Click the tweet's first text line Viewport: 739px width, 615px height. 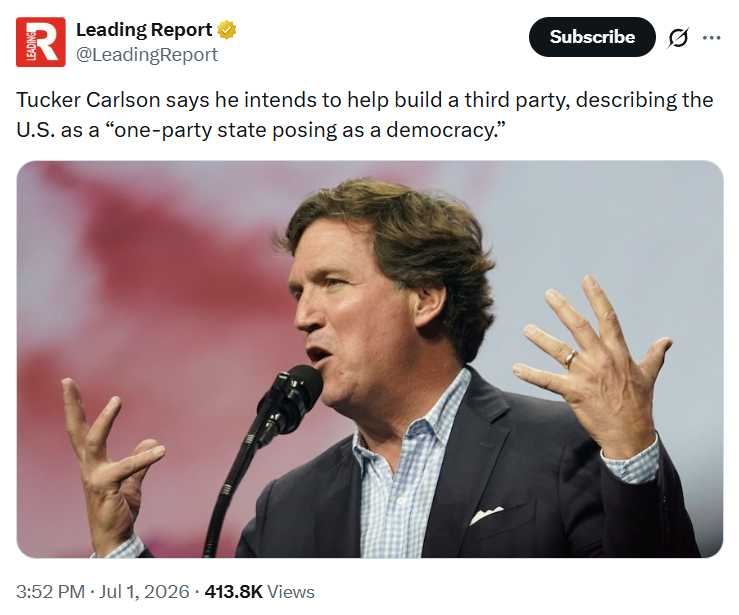(365, 100)
